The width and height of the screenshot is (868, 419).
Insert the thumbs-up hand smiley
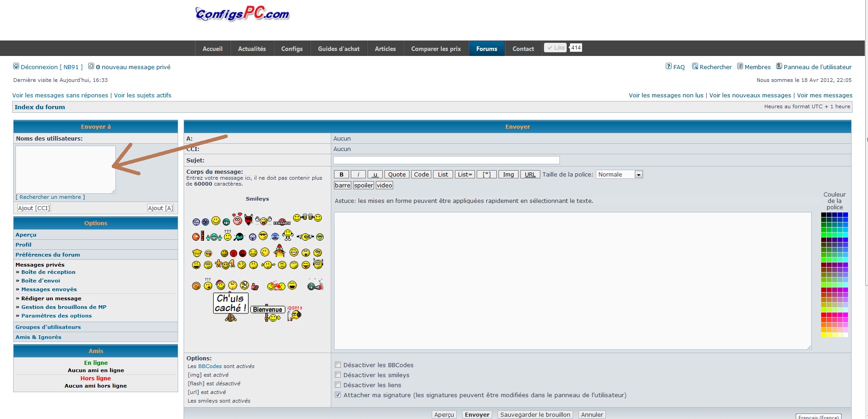255,286
